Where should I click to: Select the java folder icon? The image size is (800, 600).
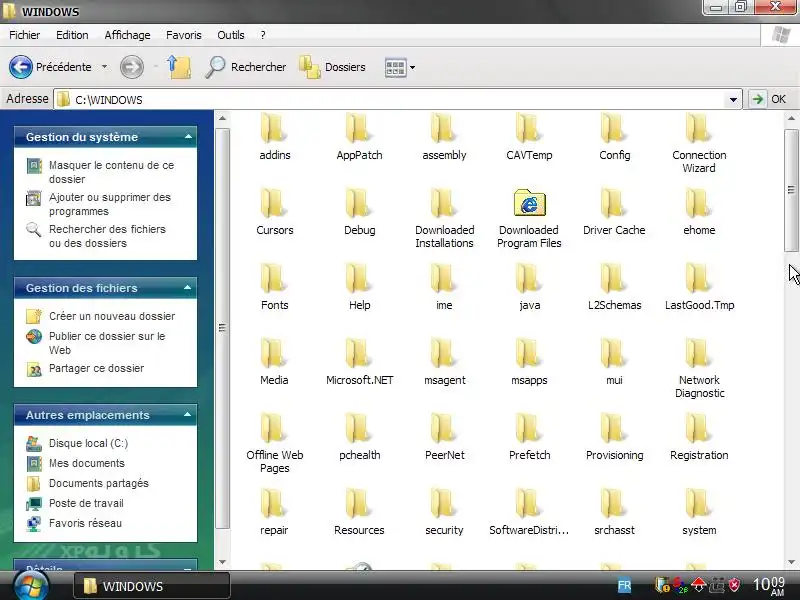pos(529,278)
